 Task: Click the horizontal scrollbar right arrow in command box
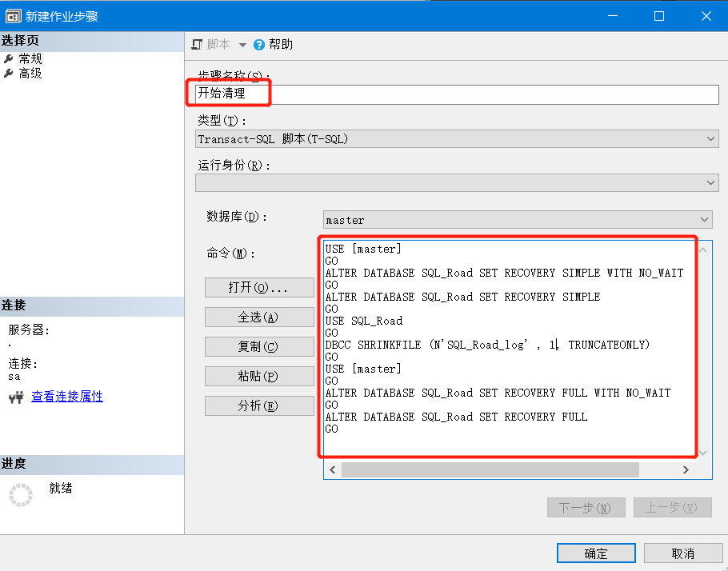[x=686, y=469]
